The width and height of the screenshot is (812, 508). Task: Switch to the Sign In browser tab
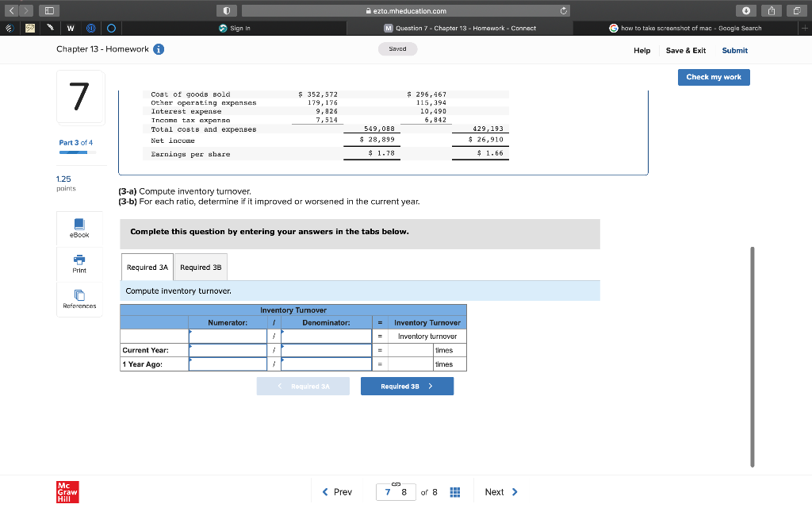[x=235, y=28]
